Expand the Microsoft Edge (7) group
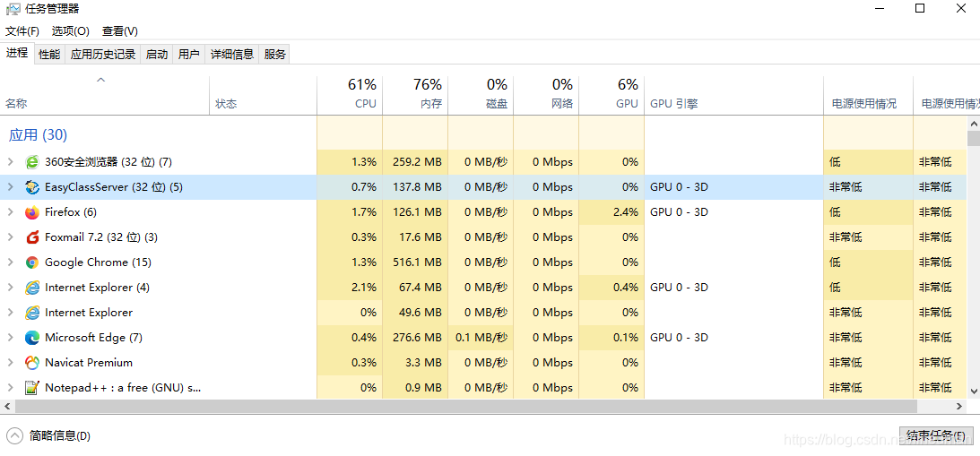 click(x=10, y=338)
